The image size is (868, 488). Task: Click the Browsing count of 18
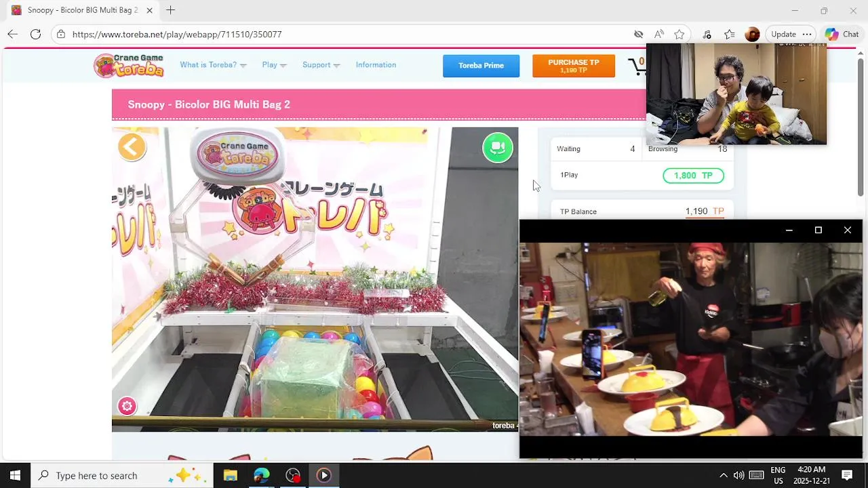click(x=722, y=149)
